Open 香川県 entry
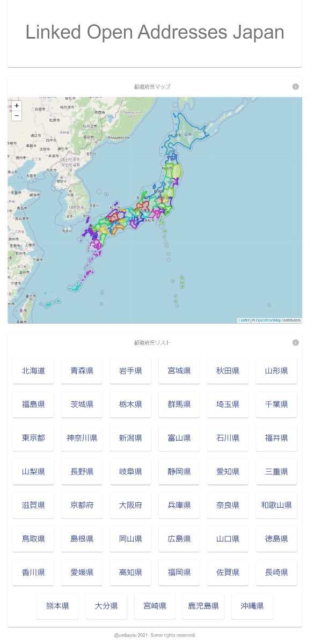The image size is (314, 644). pos(33,573)
